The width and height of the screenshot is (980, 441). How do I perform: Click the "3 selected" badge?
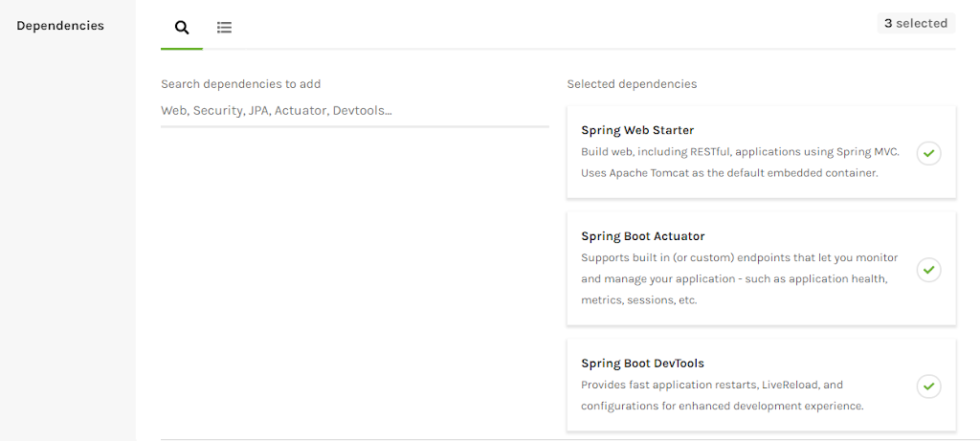[x=916, y=23]
